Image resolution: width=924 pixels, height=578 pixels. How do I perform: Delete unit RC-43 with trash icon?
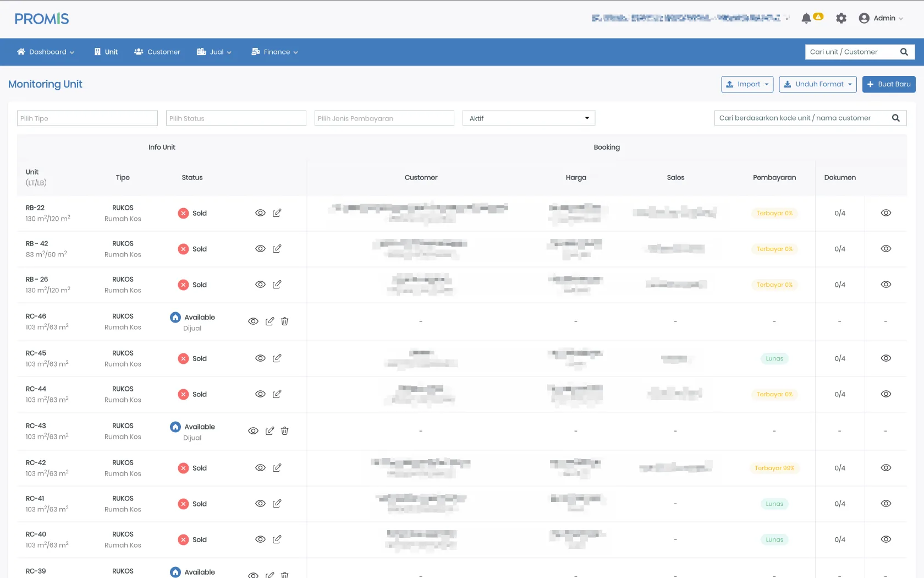tap(284, 431)
